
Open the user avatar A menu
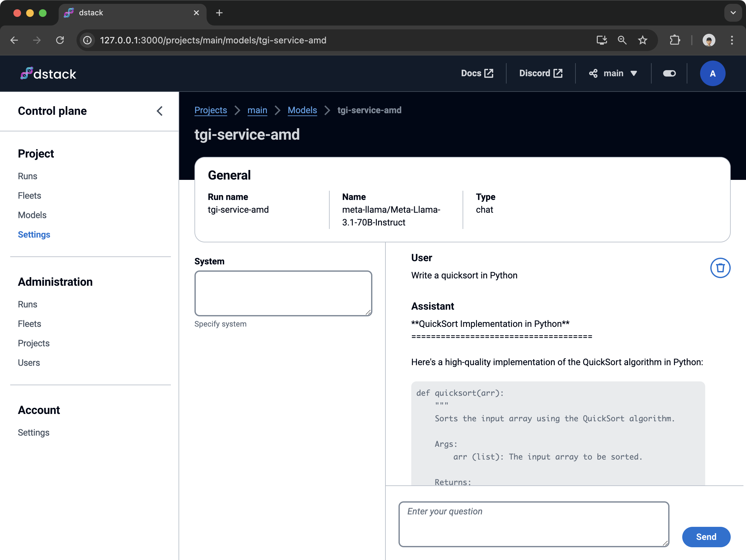coord(712,74)
